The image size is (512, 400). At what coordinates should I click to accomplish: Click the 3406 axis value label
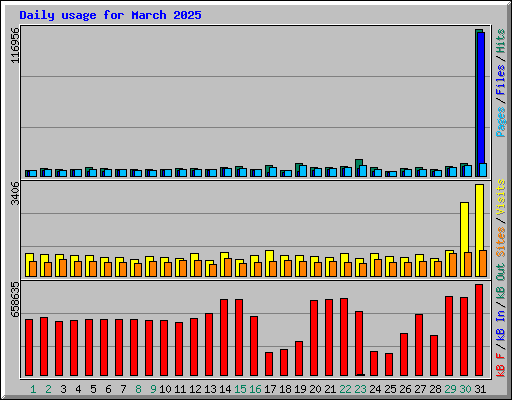point(15,193)
